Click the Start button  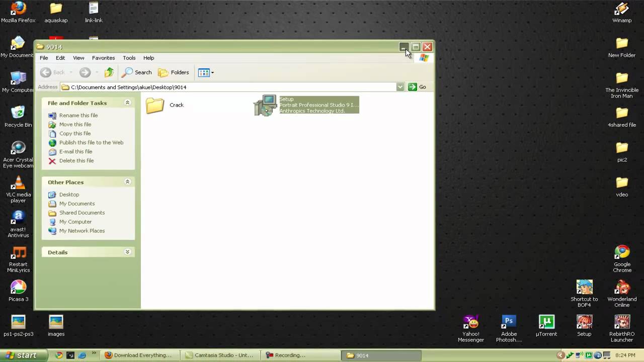point(23,355)
